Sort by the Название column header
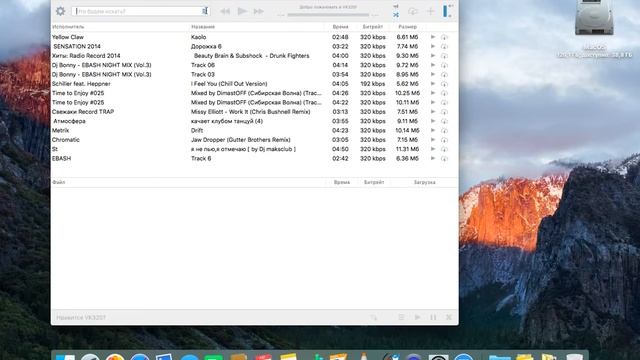The width and height of the screenshot is (640, 360). coord(203,27)
